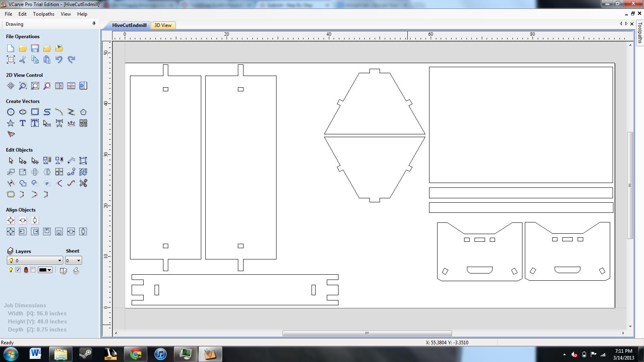Click the Undo arrow icon
This screenshot has width=644, height=362.
point(59,60)
